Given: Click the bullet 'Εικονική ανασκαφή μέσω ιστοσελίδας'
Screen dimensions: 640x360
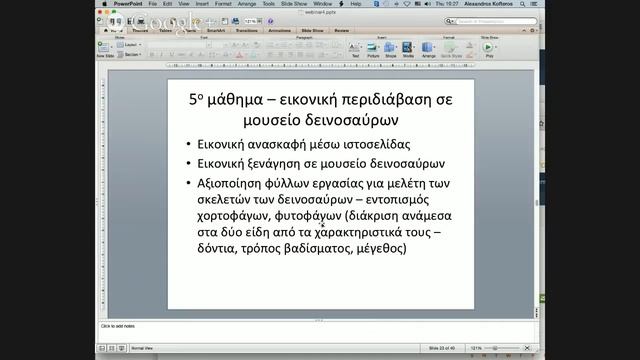Looking at the screenshot, I should tap(304, 144).
